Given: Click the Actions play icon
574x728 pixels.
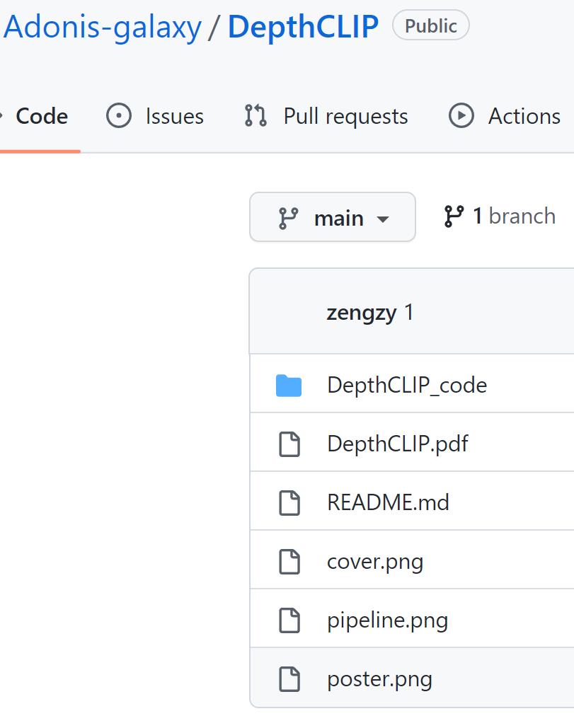Looking at the screenshot, I should pos(461,115).
